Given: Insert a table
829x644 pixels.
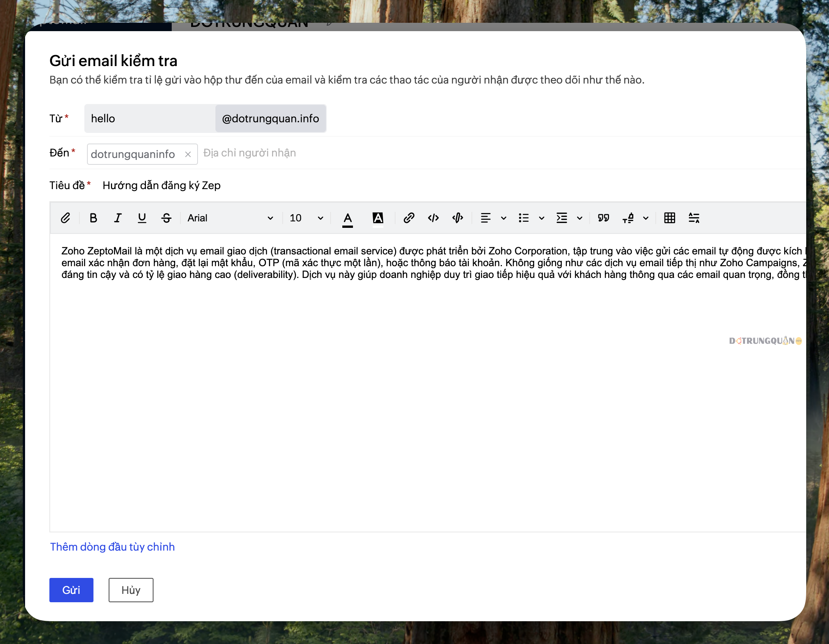Looking at the screenshot, I should [669, 218].
